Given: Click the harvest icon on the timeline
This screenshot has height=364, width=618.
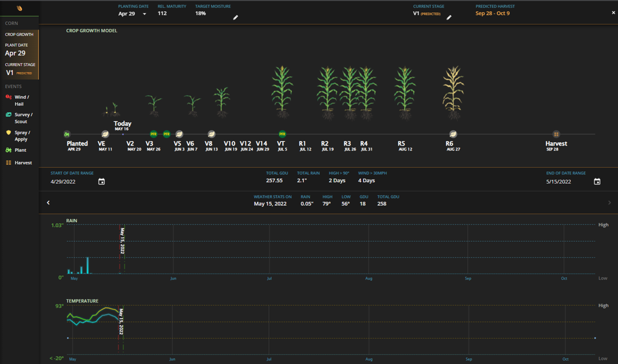Looking at the screenshot, I should (556, 134).
